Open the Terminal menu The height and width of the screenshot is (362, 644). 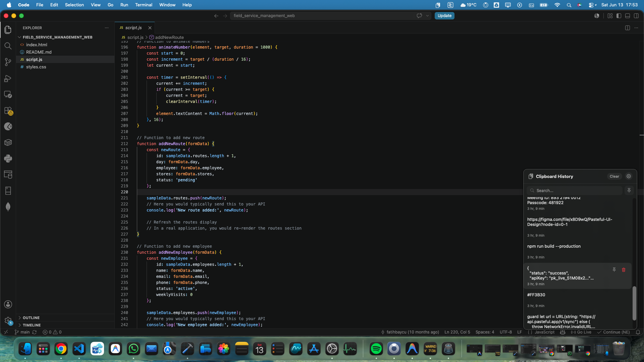tap(144, 5)
